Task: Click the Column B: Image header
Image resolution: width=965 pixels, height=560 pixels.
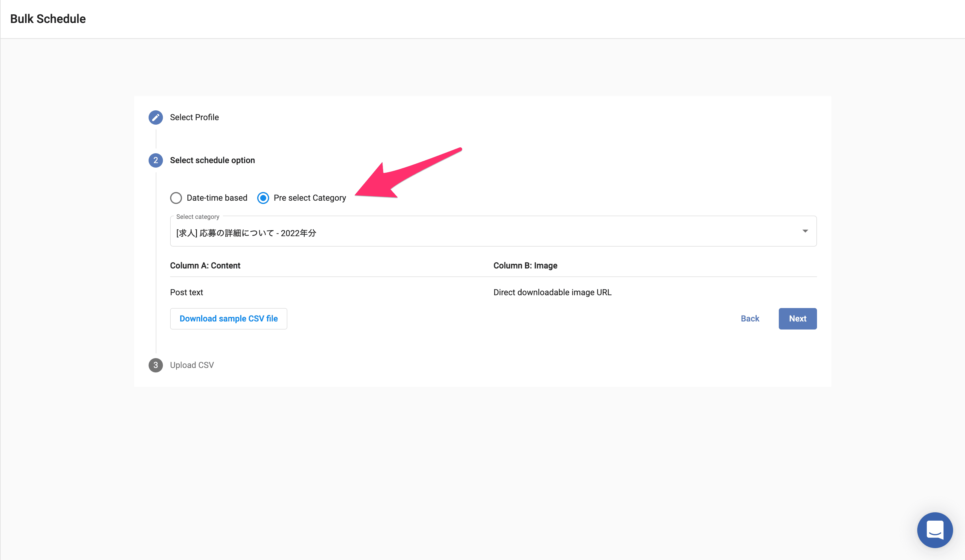Action: click(525, 266)
